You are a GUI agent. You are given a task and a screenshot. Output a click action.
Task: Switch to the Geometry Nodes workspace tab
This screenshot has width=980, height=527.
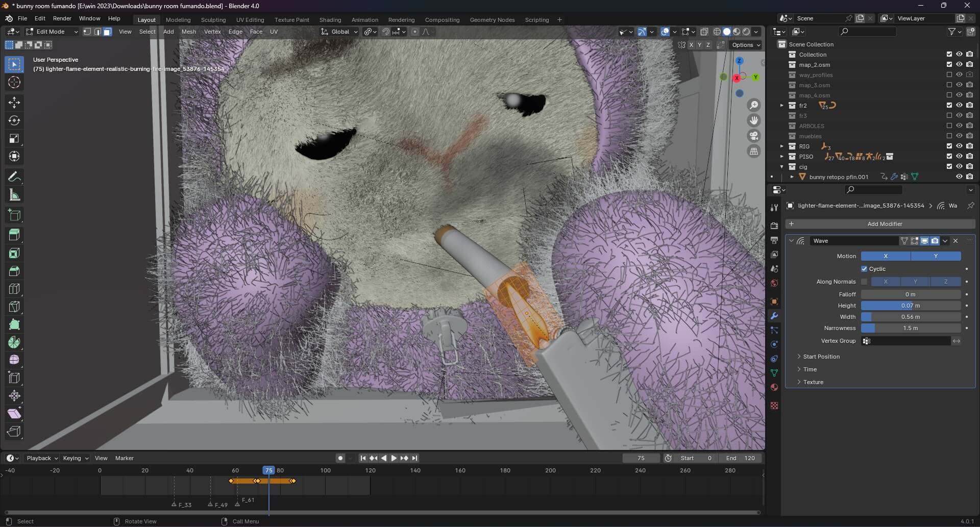tap(492, 20)
